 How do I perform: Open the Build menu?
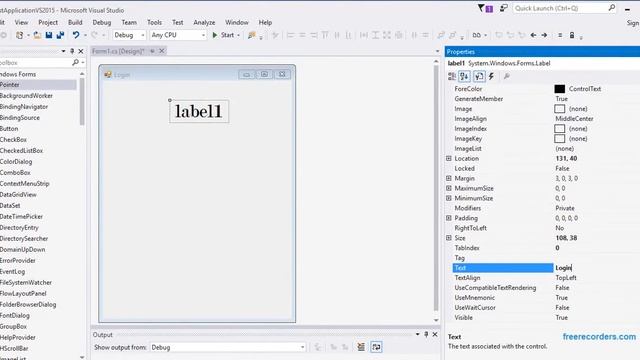75,22
